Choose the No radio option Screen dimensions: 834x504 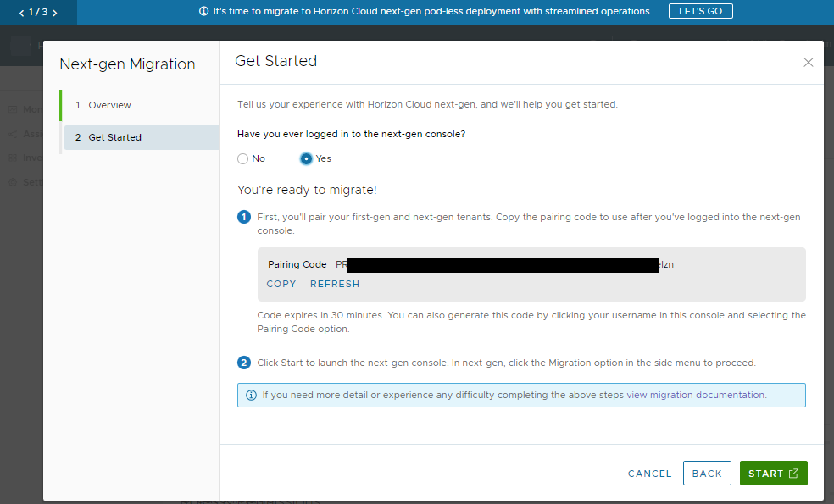[x=242, y=158]
